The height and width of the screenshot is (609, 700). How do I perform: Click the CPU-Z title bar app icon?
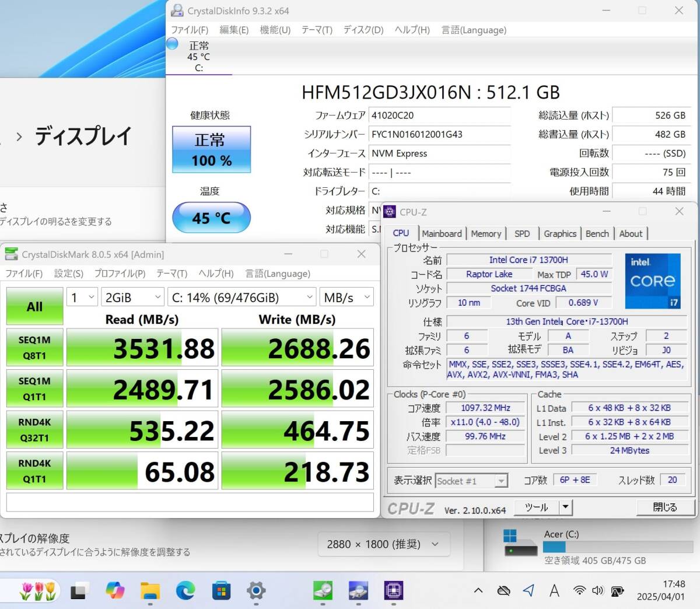[390, 212]
